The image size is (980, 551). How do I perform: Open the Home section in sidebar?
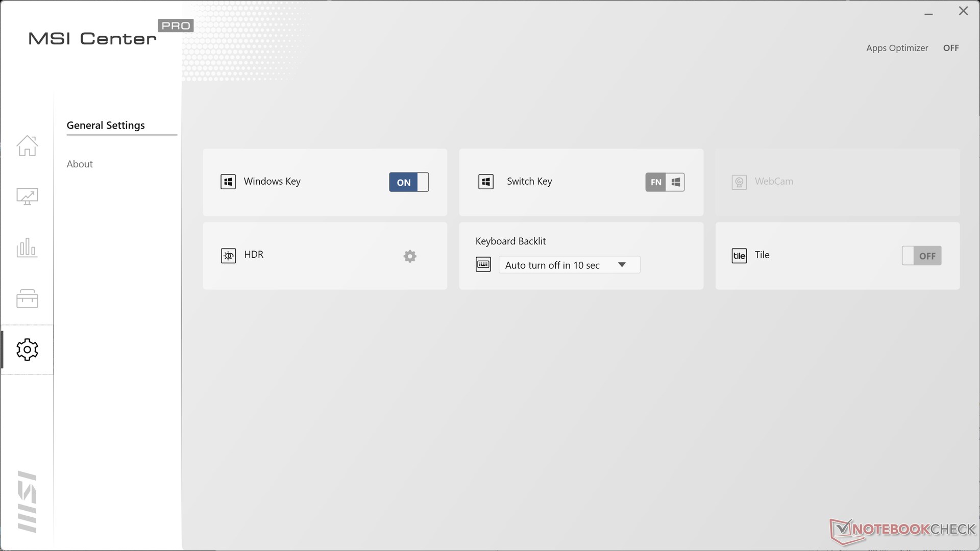(27, 146)
